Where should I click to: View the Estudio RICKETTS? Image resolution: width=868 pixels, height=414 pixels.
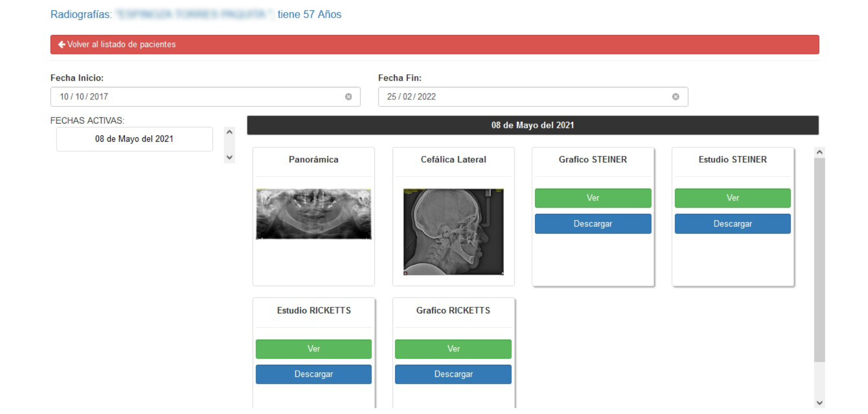pyautogui.click(x=314, y=349)
